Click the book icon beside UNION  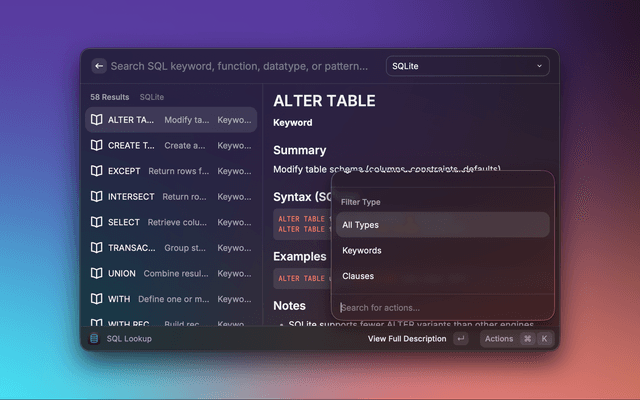pos(97,273)
